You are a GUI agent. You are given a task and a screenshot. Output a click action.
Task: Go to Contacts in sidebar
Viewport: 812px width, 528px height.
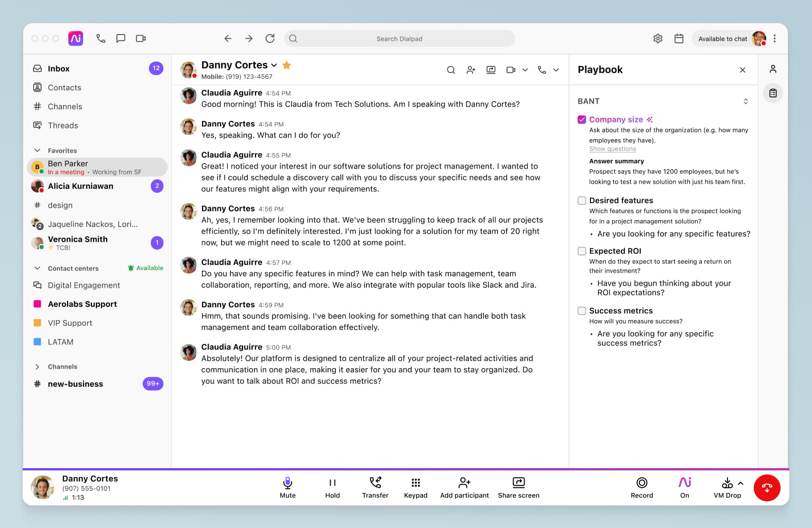64,88
